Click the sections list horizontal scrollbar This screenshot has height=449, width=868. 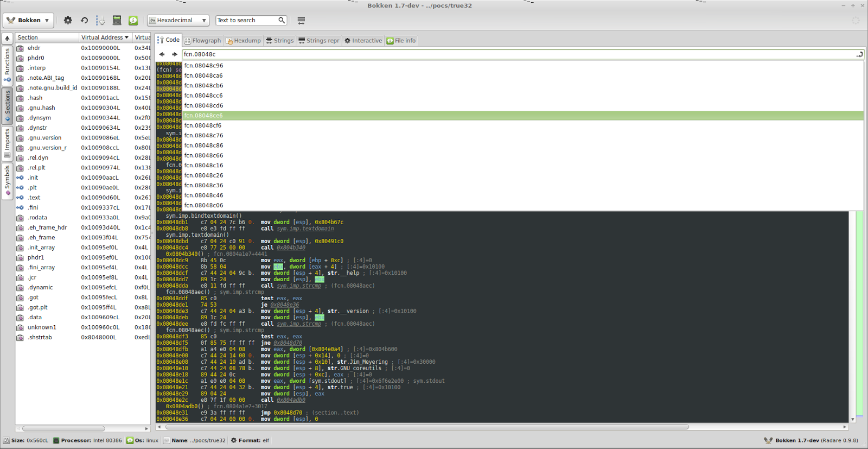tap(63, 428)
